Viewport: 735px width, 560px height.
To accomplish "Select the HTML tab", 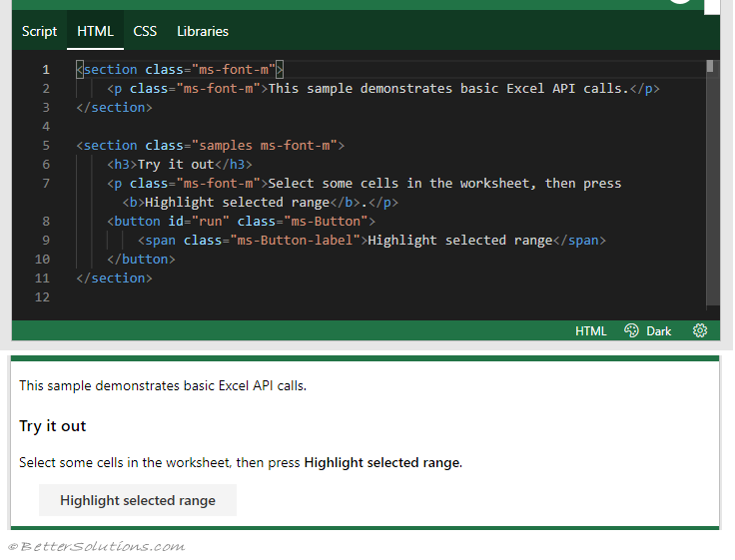I will point(96,31).
